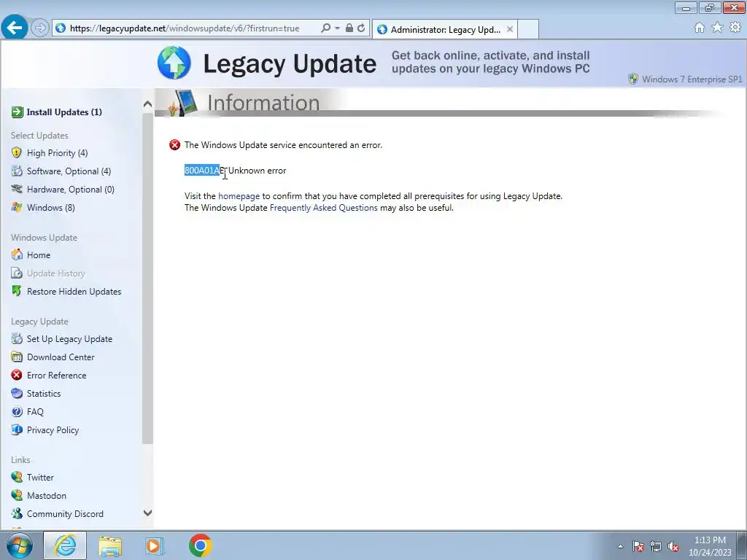Viewport: 747px width, 560px height.
Task: Click the red Error Reference icon
Action: click(x=17, y=376)
